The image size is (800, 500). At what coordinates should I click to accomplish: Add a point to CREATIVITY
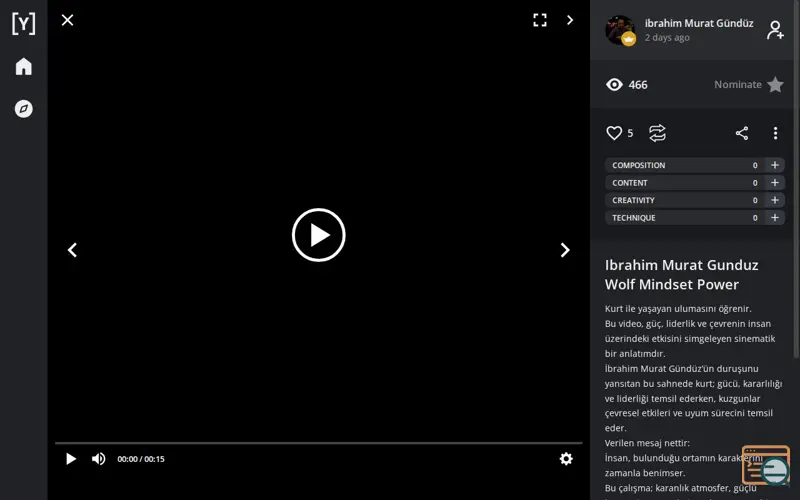point(774,200)
